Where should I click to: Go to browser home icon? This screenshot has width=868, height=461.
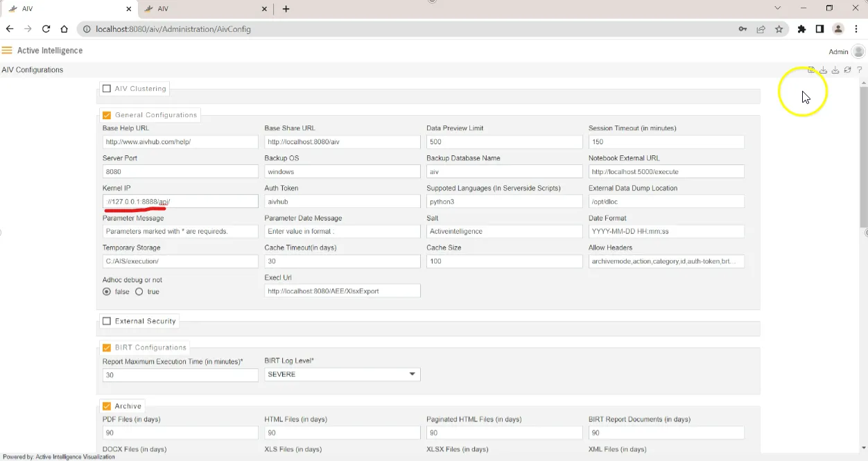pyautogui.click(x=64, y=29)
